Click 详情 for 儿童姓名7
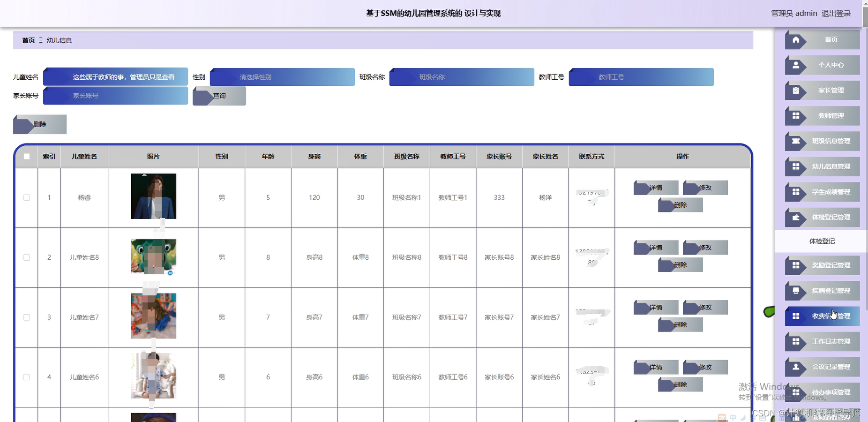Screen dimensions: 868x422 click(x=656, y=308)
